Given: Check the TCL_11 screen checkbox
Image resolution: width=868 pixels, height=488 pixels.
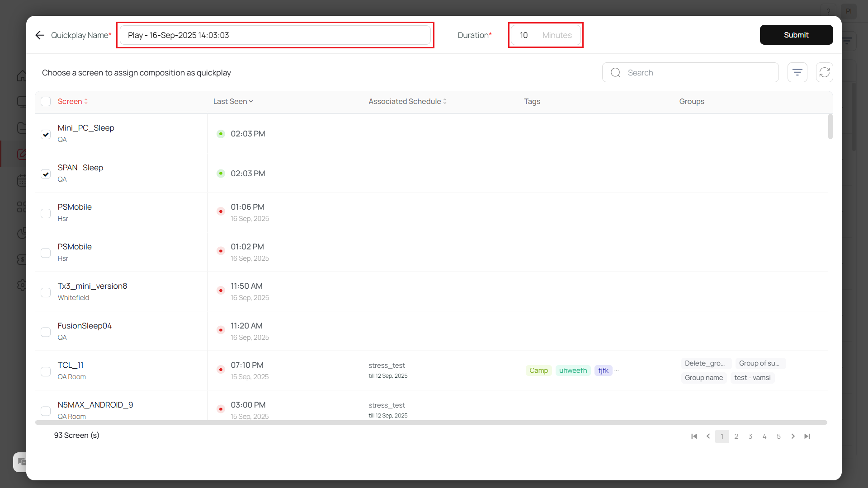Looking at the screenshot, I should click(46, 371).
